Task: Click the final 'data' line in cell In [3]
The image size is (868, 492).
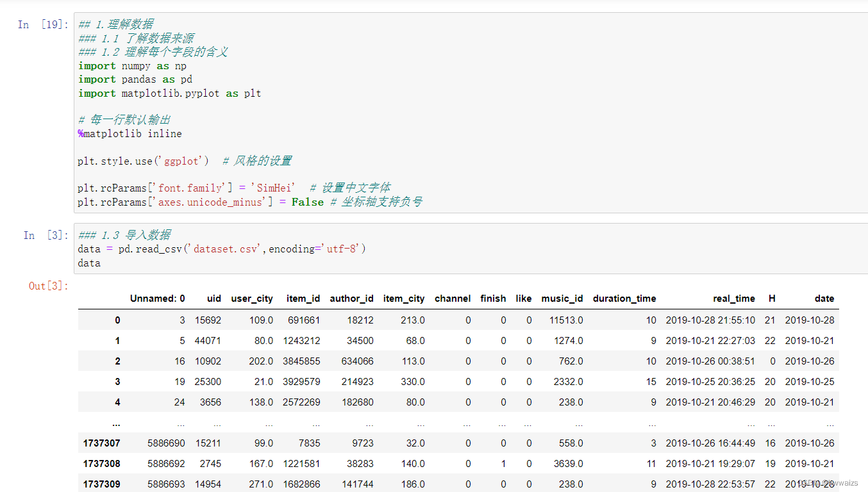Action: tap(89, 263)
